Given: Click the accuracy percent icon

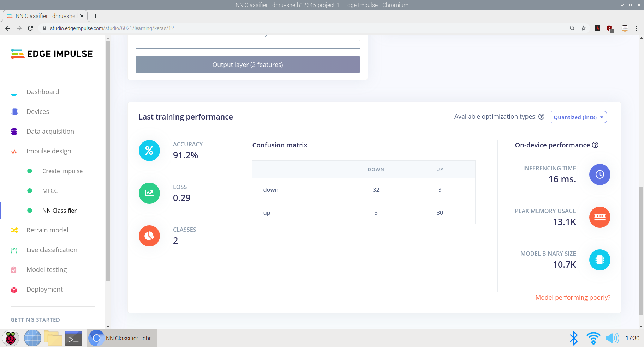Looking at the screenshot, I should click(x=149, y=151).
